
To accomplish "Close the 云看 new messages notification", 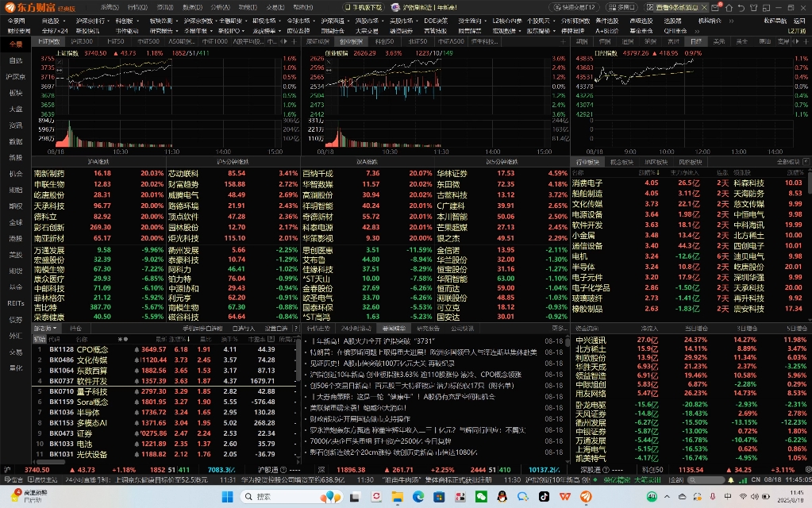I will (704, 8).
